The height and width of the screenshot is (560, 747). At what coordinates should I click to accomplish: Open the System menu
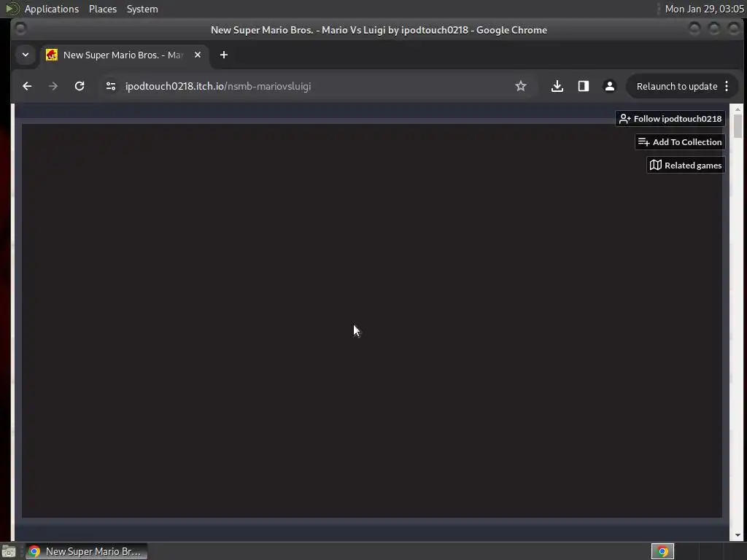[142, 9]
